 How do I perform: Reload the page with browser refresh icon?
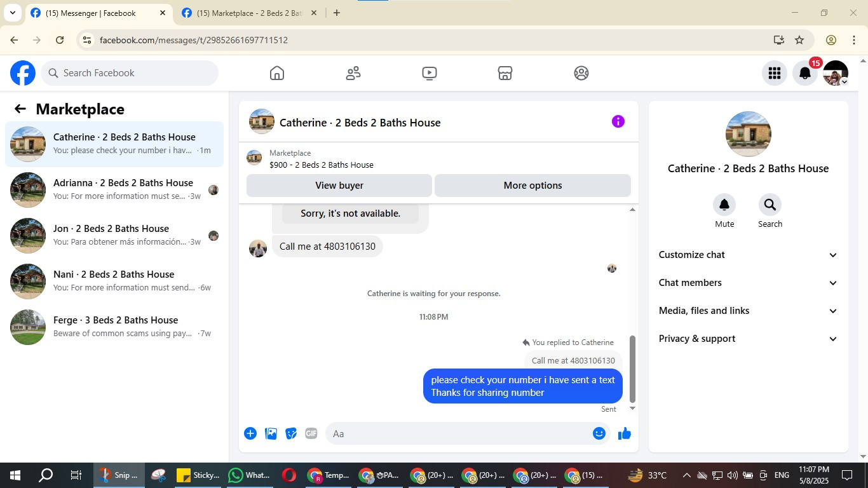[x=60, y=40]
